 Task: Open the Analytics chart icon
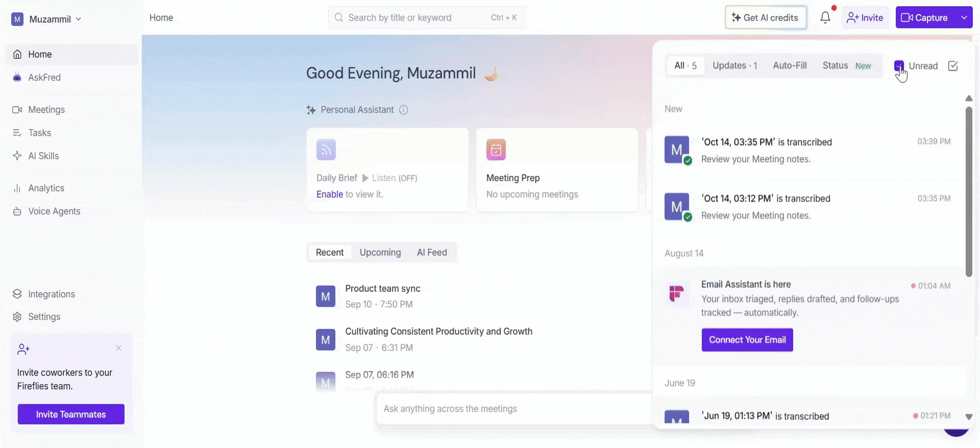coord(17,188)
